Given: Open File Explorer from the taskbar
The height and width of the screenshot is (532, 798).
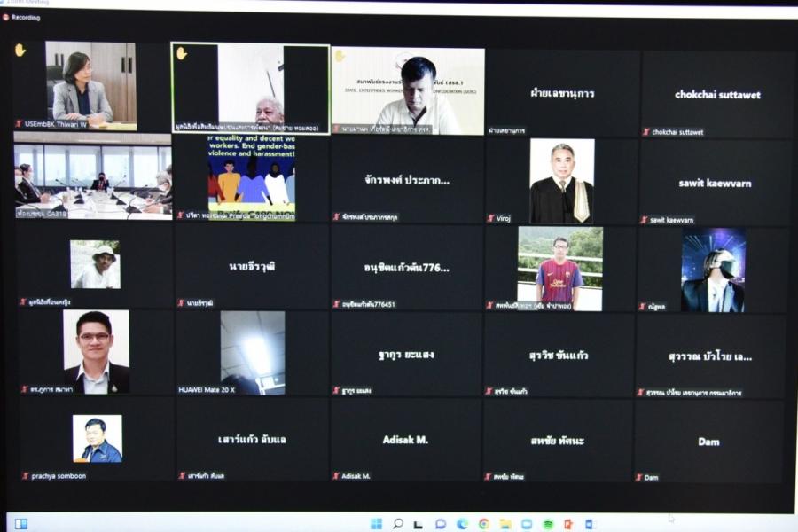Looking at the screenshot, I should coord(505,524).
